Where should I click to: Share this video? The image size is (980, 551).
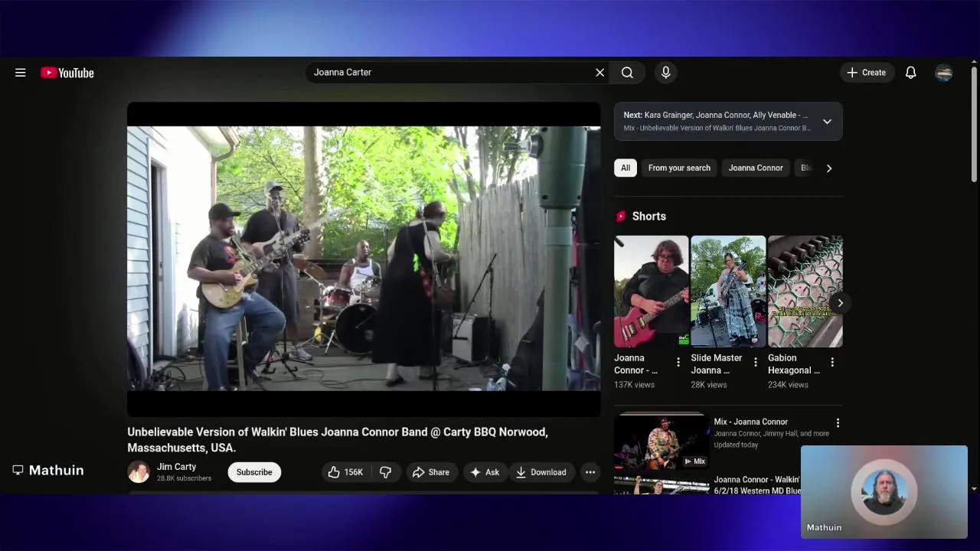click(x=431, y=472)
